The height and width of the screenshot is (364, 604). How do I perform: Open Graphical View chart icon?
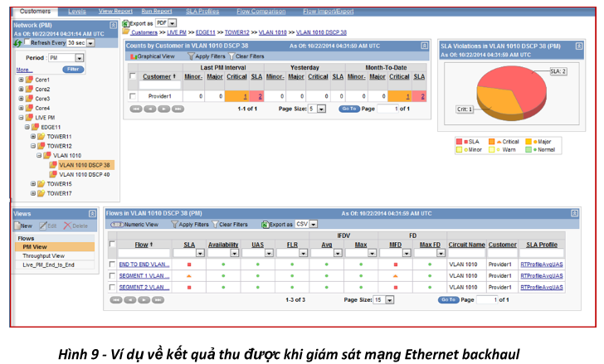[134, 56]
